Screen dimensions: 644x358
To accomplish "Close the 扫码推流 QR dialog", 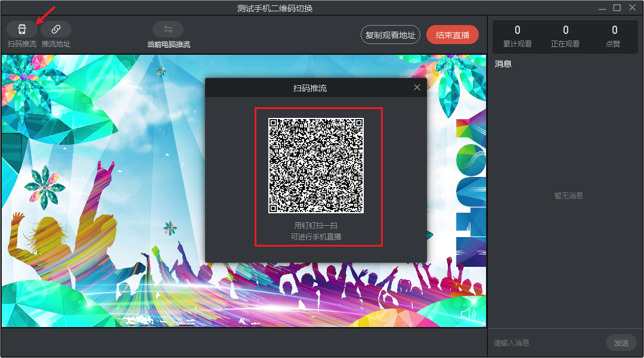I will [x=417, y=88].
